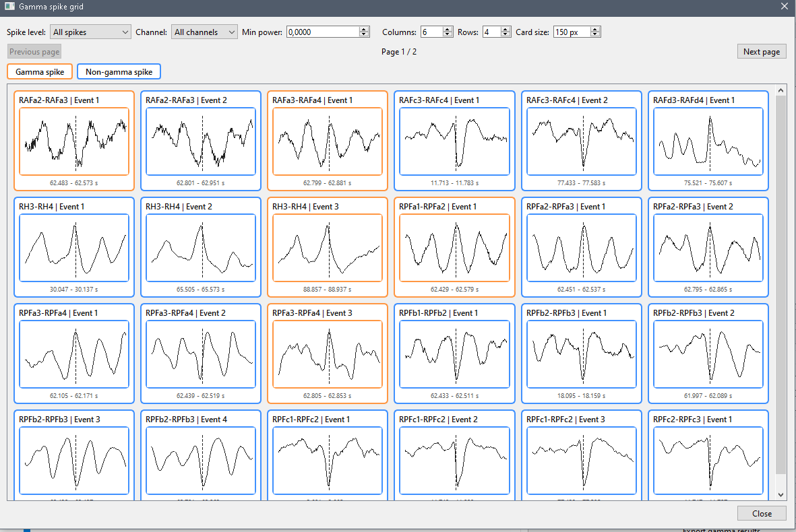
Task: Select the RPFc1-RPFc2 Event 3 waveform
Action: [581, 461]
